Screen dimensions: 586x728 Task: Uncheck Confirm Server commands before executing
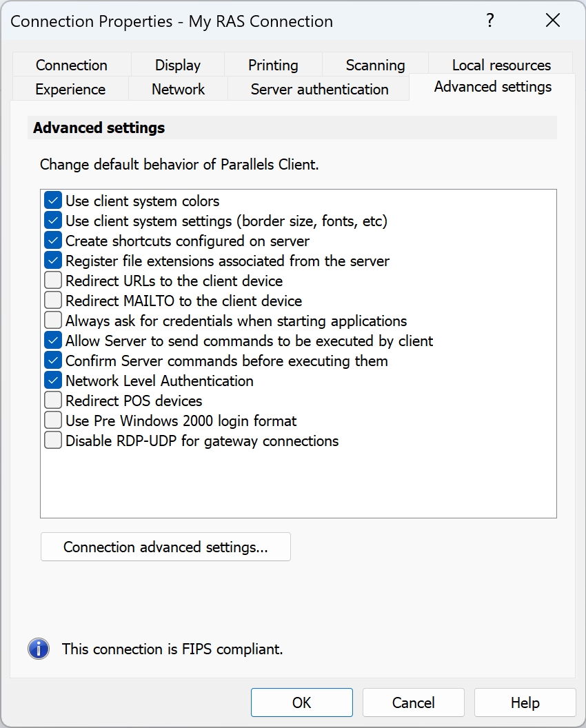point(53,361)
